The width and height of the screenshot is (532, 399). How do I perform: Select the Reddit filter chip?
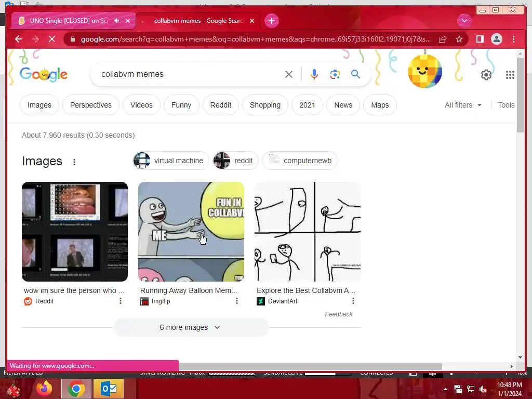221,105
